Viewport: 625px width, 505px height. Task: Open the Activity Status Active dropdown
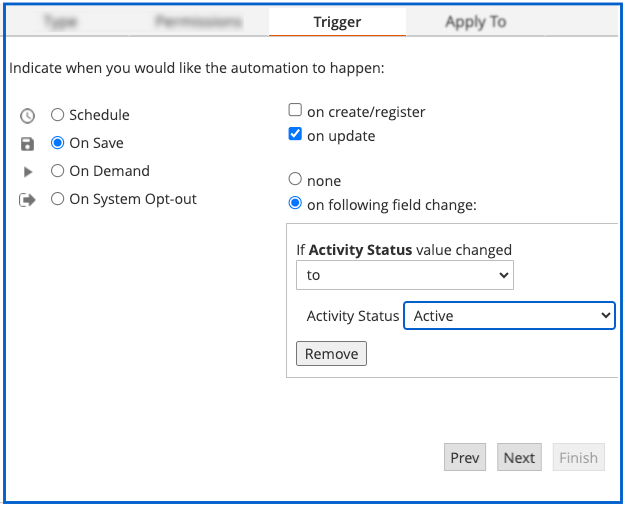pos(508,316)
